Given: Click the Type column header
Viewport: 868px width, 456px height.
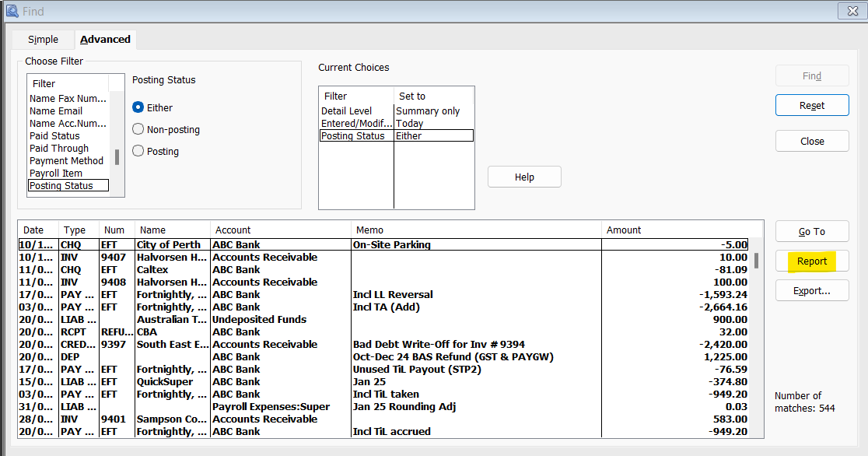Looking at the screenshot, I should click(x=79, y=230).
